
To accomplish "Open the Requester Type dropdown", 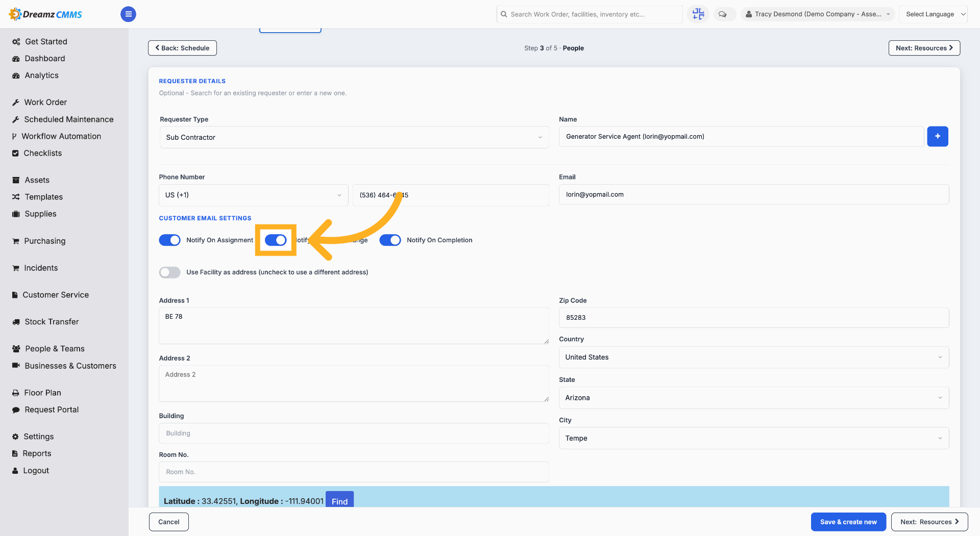I will [x=354, y=137].
